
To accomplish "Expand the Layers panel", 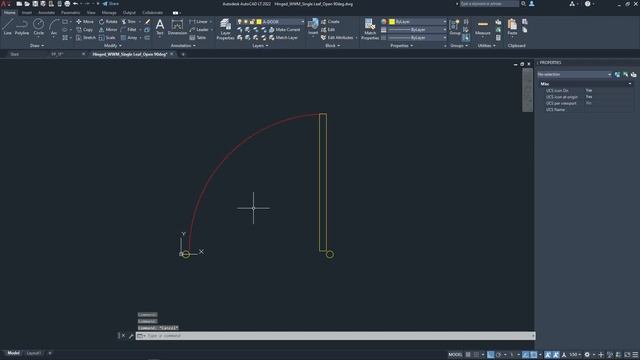I will tap(260, 46).
